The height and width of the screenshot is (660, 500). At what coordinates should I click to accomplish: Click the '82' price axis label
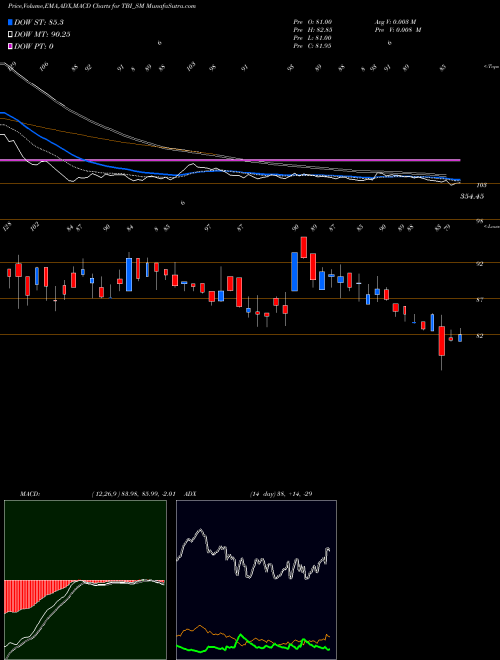tap(479, 336)
